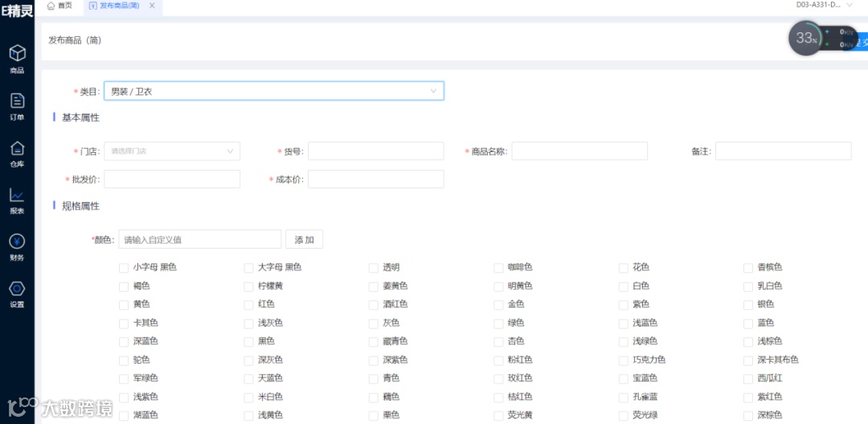Check the 粉红色 checkbox
Screen dimensions: 868x424
[499, 360]
